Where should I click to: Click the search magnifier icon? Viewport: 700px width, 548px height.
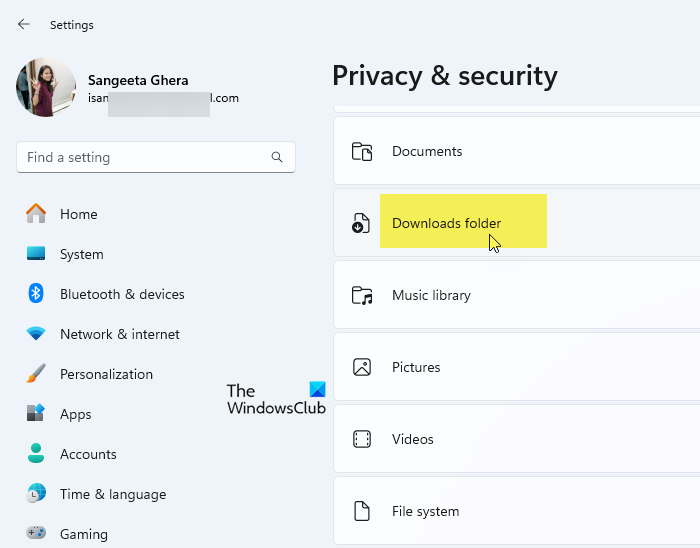277,157
